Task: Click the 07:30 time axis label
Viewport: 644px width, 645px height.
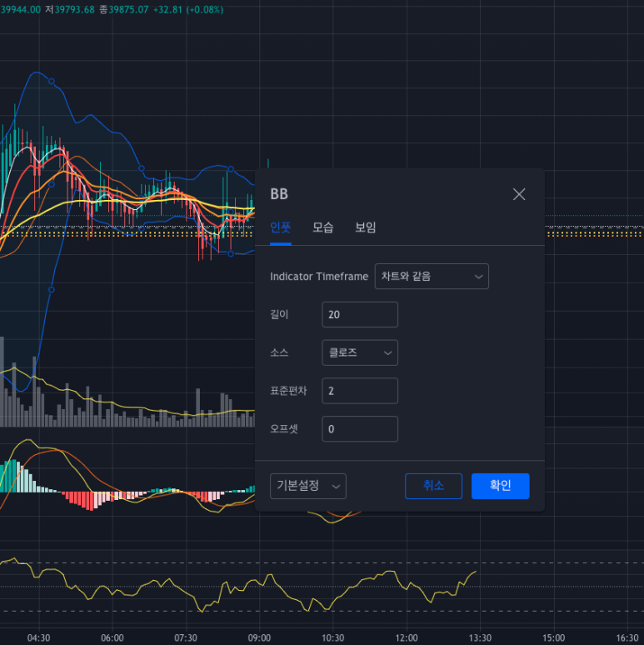Action: coord(186,638)
